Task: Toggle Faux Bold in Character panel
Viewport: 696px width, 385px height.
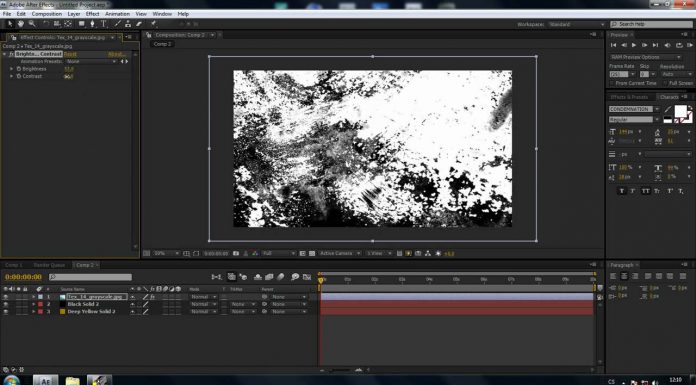Action: click(x=621, y=191)
